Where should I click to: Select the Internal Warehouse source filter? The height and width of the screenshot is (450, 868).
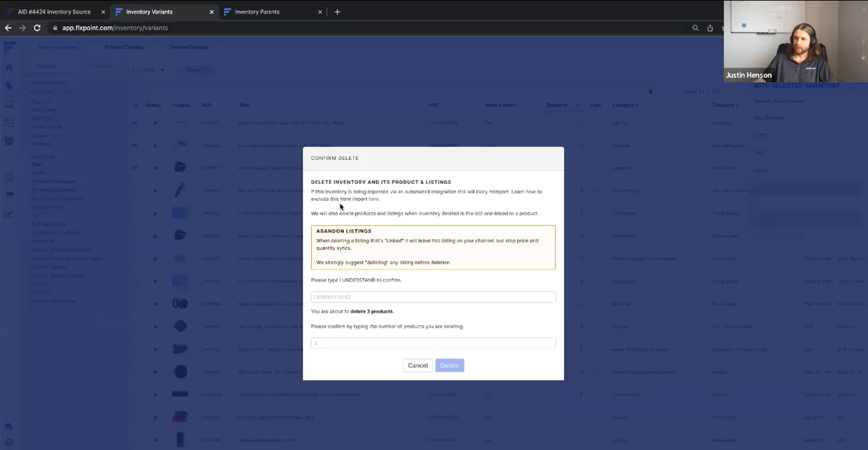coord(54,181)
